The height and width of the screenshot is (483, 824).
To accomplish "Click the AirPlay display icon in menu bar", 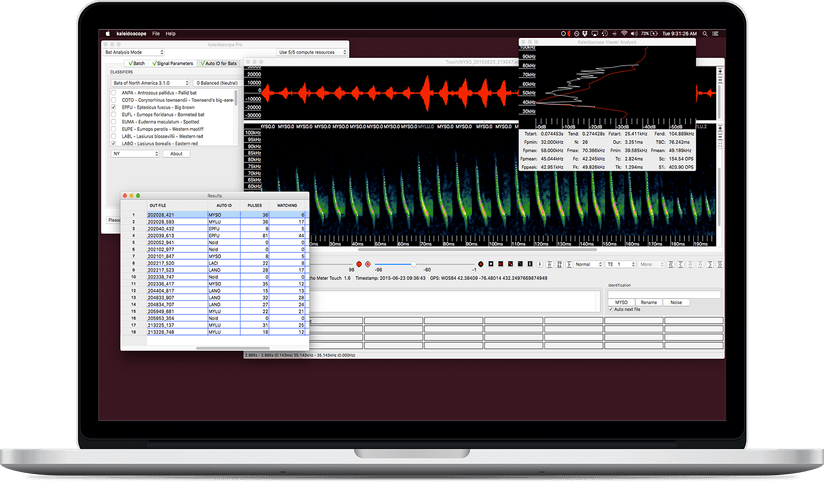I will (x=594, y=34).
